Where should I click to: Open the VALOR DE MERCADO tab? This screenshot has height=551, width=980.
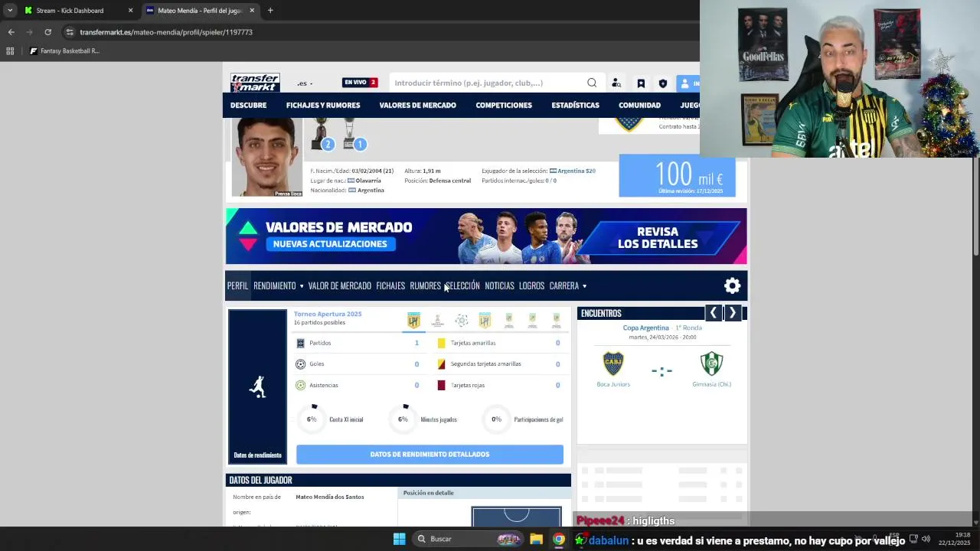click(x=339, y=285)
